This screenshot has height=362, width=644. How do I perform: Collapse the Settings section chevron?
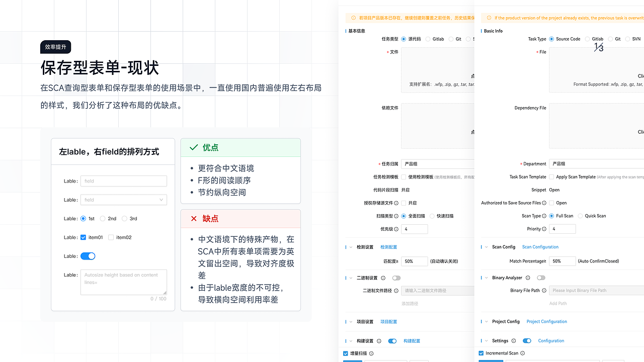(x=487, y=341)
